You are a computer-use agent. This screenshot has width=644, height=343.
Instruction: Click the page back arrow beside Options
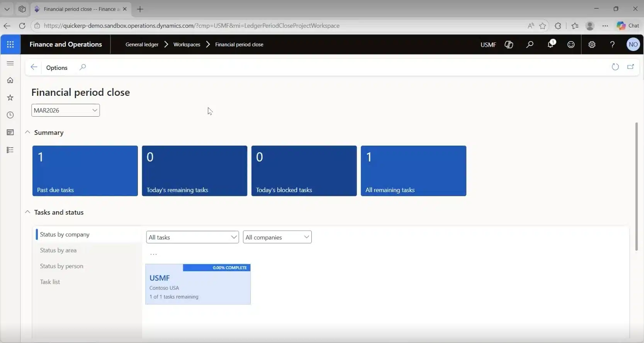click(34, 67)
